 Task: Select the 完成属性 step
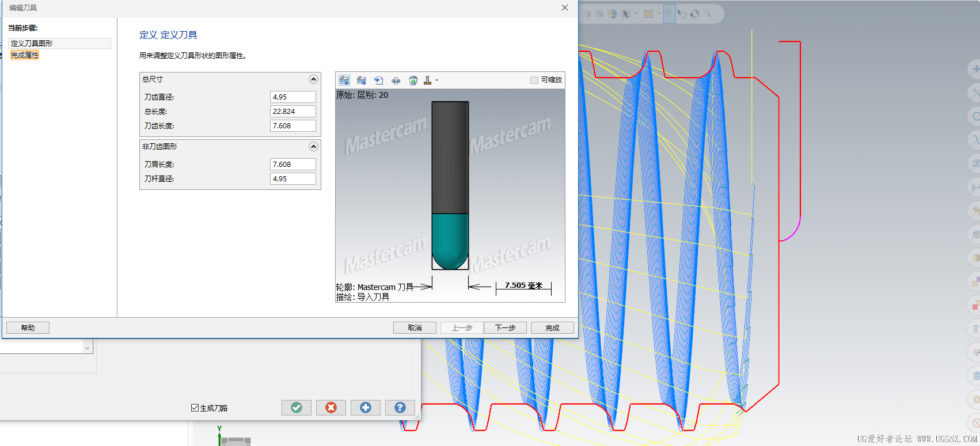pos(25,55)
